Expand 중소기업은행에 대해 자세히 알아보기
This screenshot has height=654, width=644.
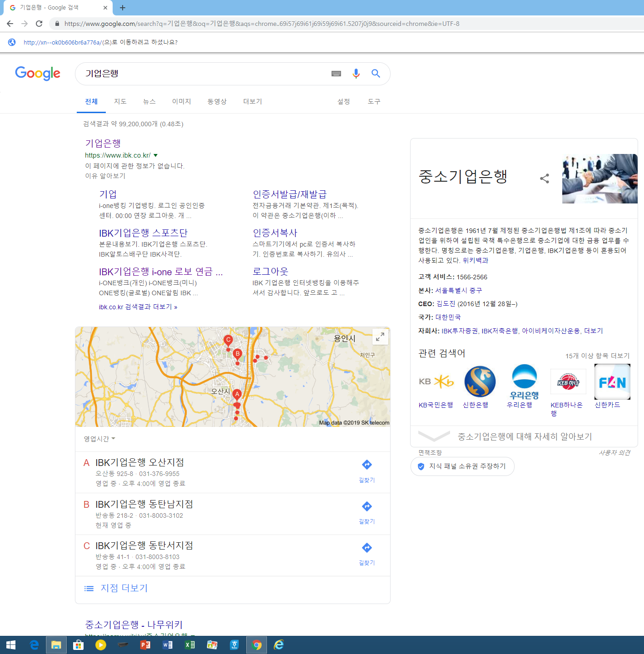524,436
